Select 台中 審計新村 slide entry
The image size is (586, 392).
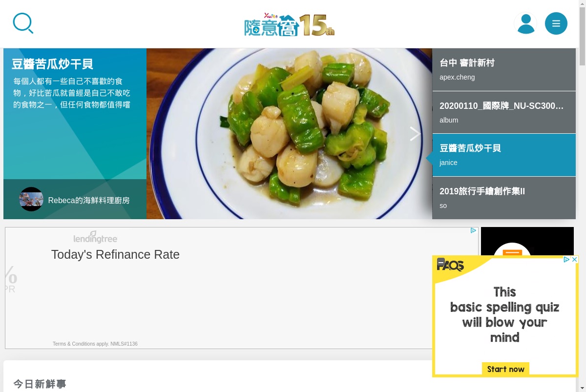pos(504,69)
